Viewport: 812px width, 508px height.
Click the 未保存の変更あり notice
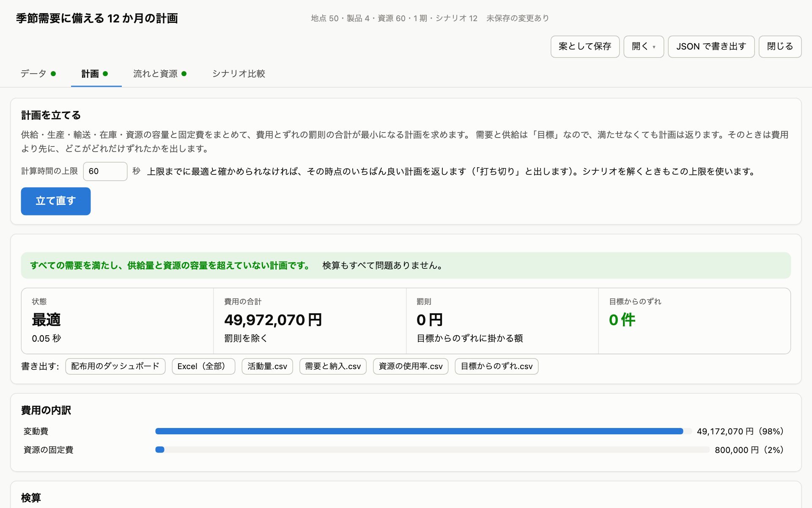(x=518, y=18)
